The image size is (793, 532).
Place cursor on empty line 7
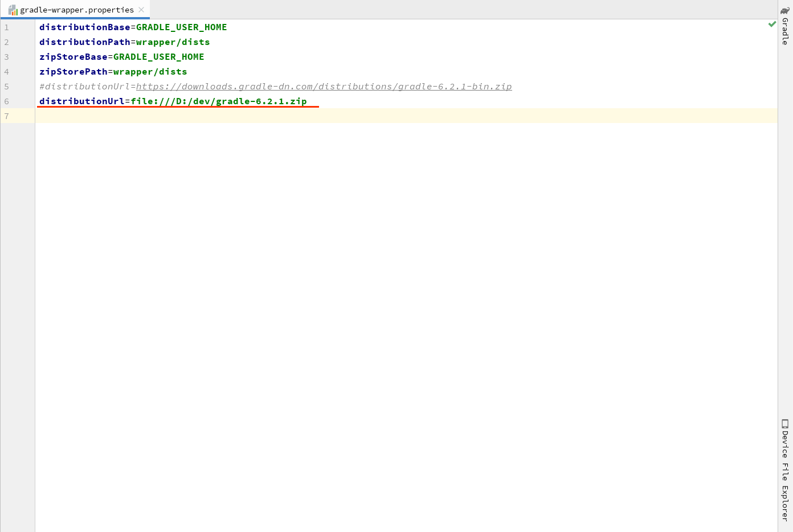406,116
